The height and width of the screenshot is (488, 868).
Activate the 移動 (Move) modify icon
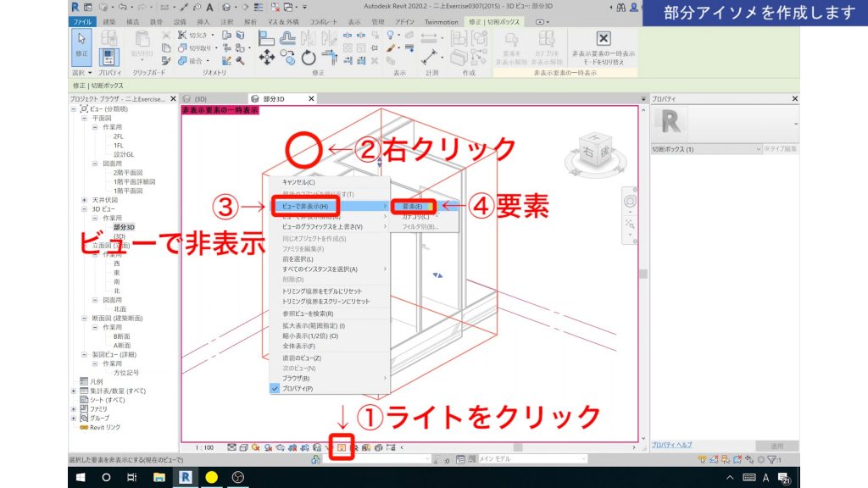tap(267, 58)
